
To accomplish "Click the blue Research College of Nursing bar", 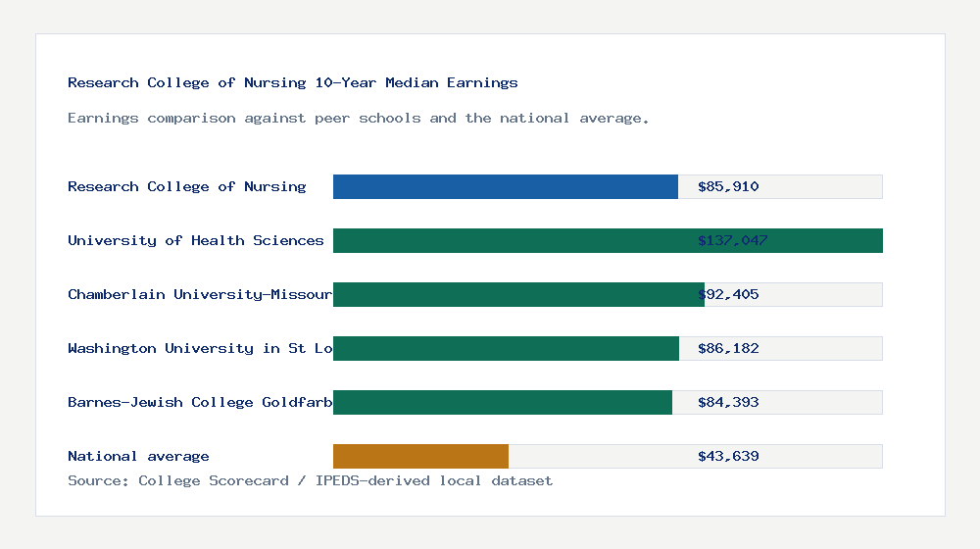I will point(506,186).
